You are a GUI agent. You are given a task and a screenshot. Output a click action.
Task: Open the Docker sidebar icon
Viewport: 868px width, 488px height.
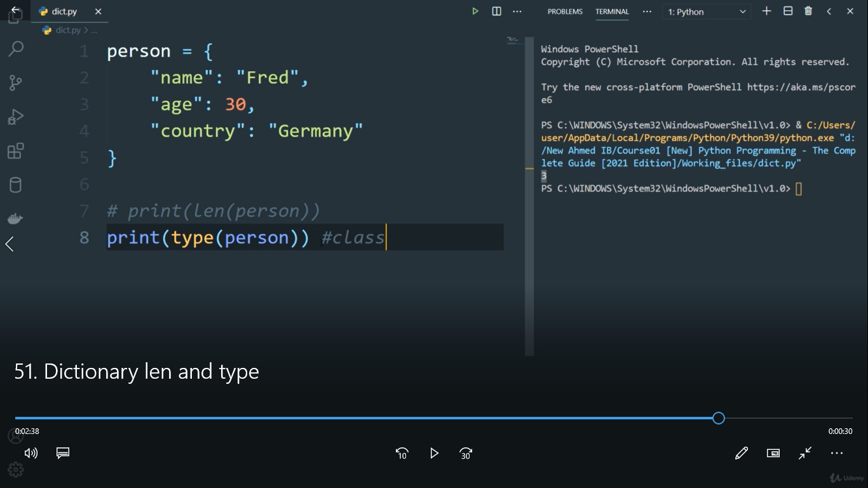pyautogui.click(x=15, y=219)
